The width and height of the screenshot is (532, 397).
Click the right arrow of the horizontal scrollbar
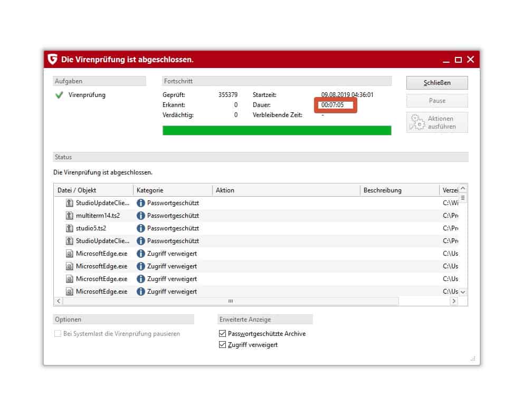point(454,301)
